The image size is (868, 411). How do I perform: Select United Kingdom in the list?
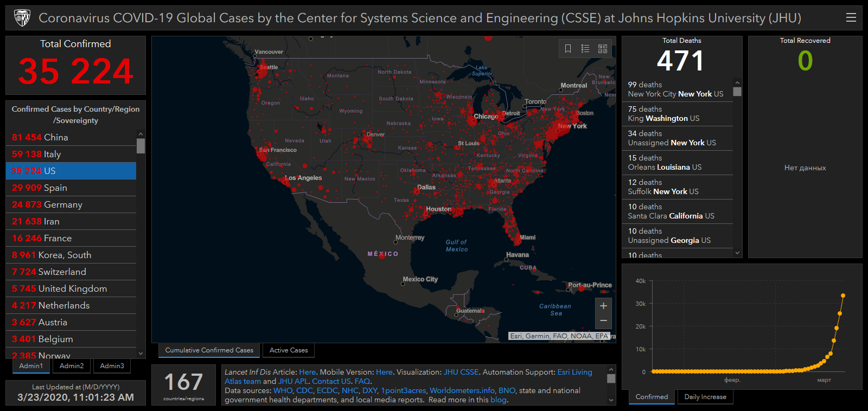click(x=71, y=288)
